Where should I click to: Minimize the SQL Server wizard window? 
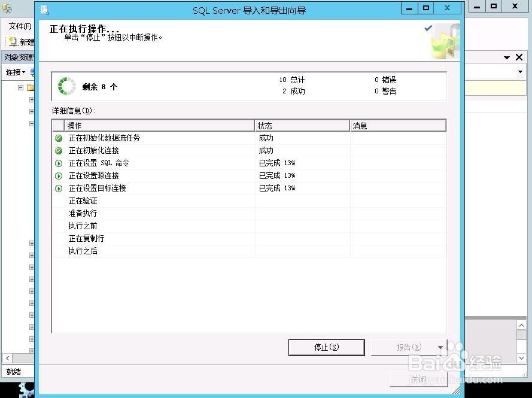[x=409, y=8]
